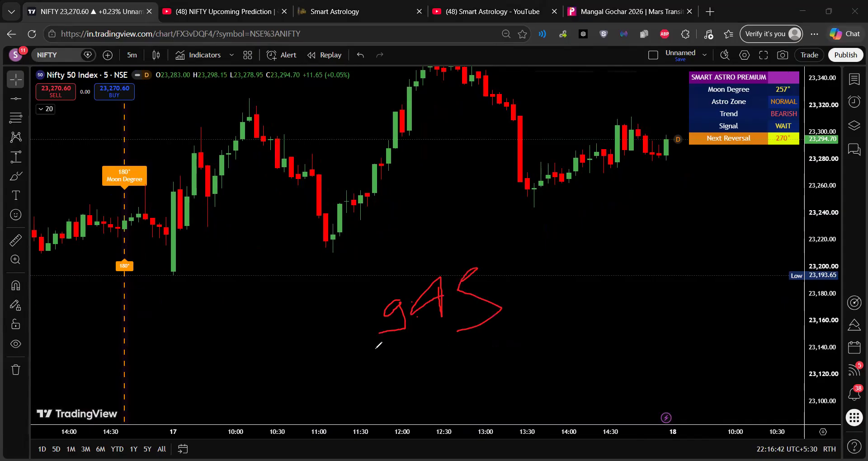The image size is (868, 461).
Task: Open candlestick chart type selector
Action: (156, 55)
